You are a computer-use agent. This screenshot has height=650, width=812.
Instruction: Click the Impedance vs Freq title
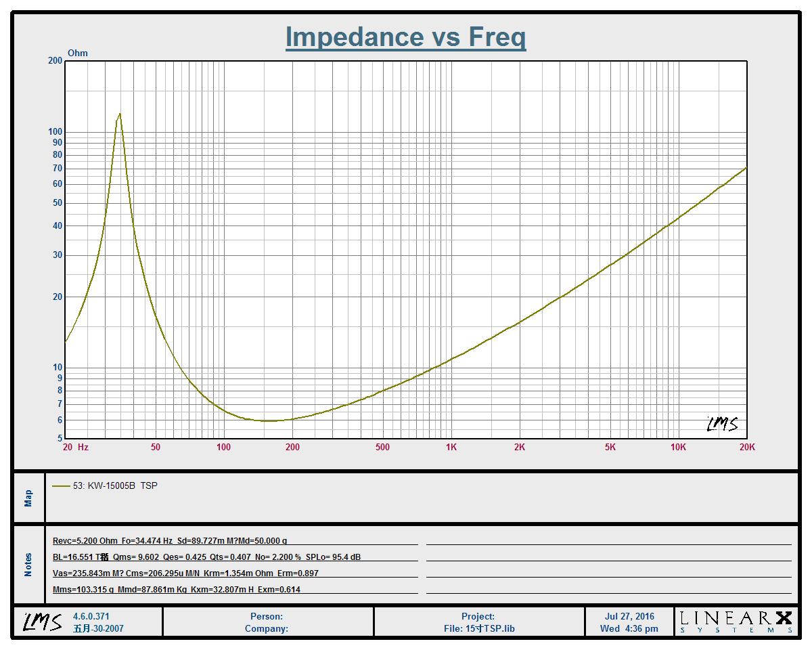pos(405,37)
